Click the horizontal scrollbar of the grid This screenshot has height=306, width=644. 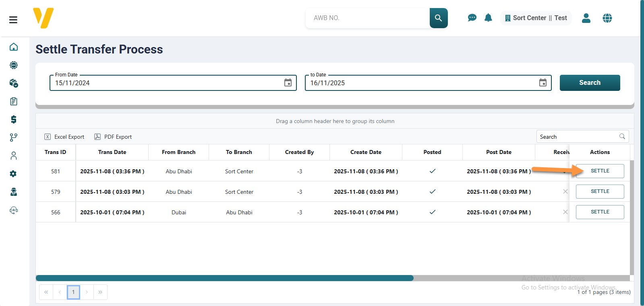[224, 278]
